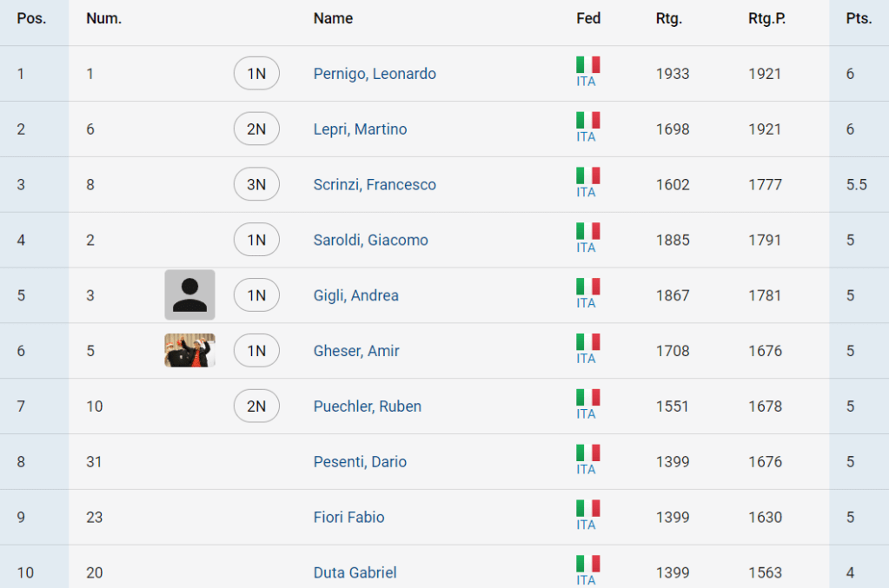Click the Pos. column header
Screen dimensions: 889x588
[x=31, y=18]
